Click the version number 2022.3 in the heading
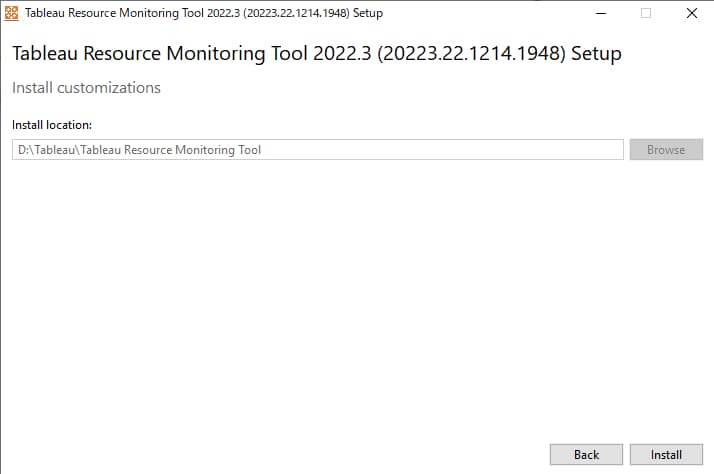Screen dimensions: 714x474 (342, 53)
